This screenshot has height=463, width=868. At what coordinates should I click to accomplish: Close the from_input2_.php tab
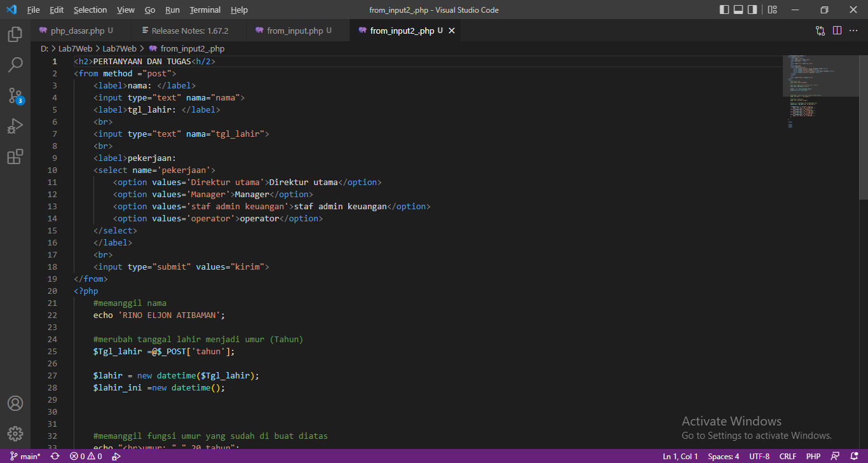pyautogui.click(x=452, y=31)
